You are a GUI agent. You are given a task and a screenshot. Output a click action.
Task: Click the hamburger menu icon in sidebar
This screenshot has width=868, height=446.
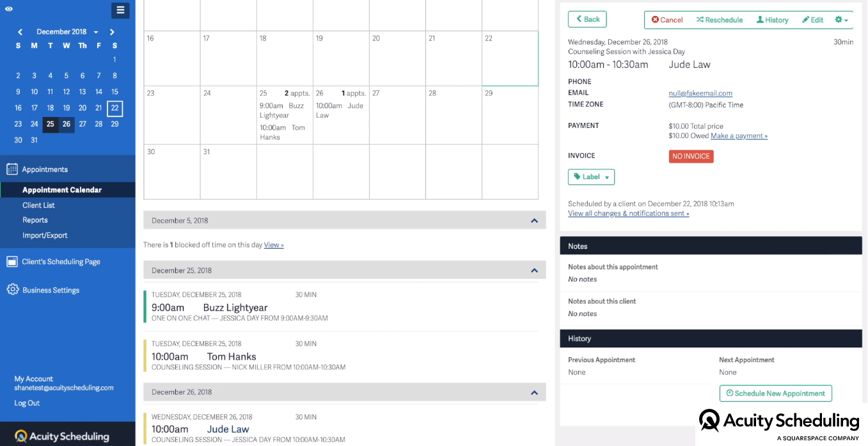pos(120,10)
